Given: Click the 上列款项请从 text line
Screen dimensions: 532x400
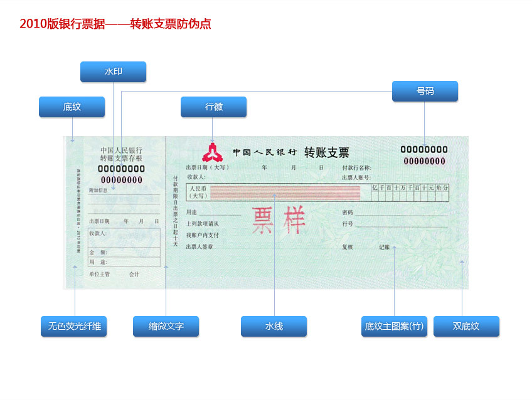Looking at the screenshot, I should [203, 224].
